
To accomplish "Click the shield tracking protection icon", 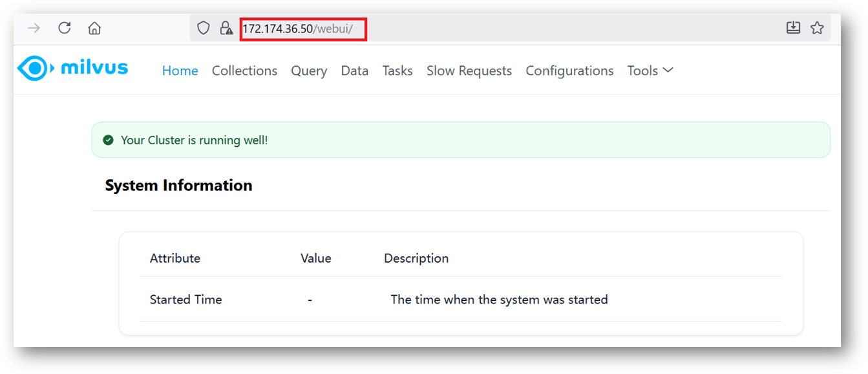I will (x=203, y=28).
